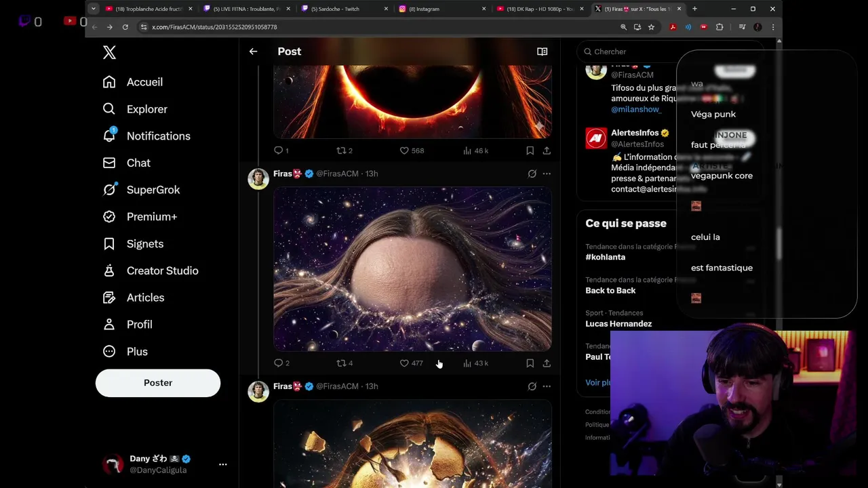Open the @milanshow_ mention link
The width and height of the screenshot is (868, 488).
click(636, 109)
